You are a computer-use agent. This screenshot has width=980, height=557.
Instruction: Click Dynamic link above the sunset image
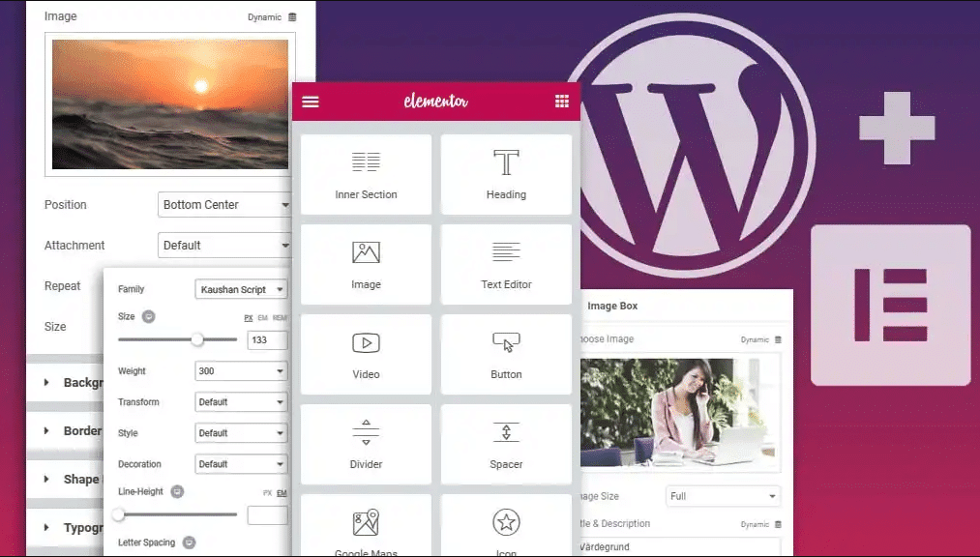pos(264,17)
